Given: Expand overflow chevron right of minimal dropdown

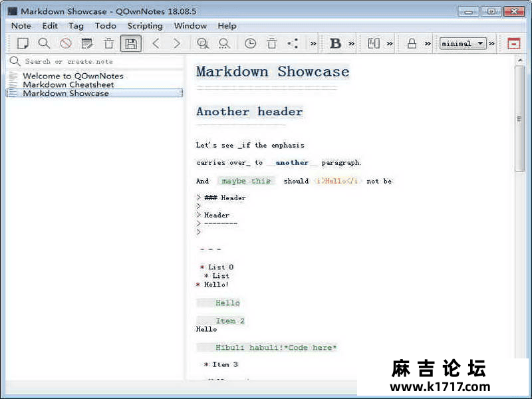Looking at the screenshot, I should 491,43.
